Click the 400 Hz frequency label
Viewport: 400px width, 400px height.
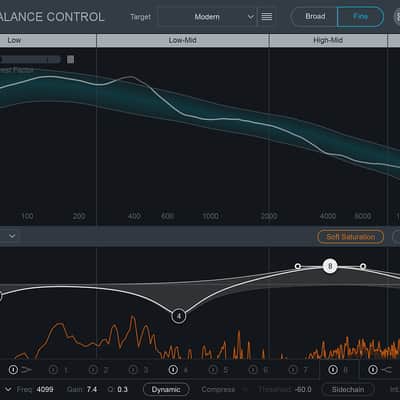pos(134,216)
